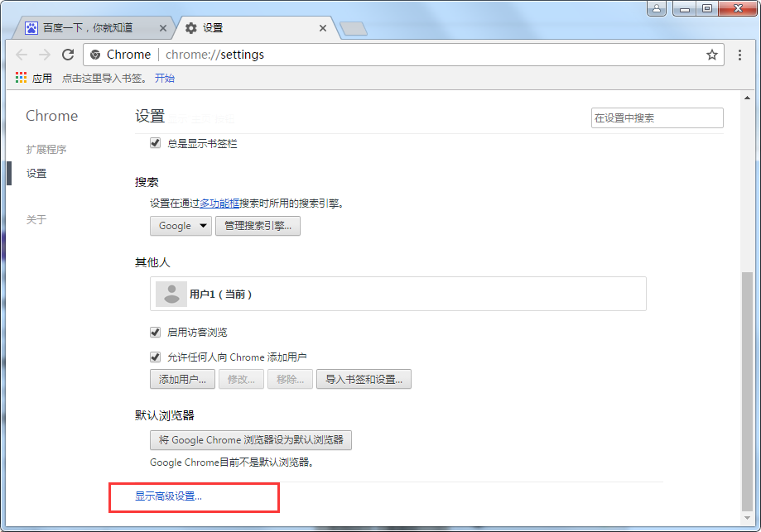Click the 多功能框 link
The width and height of the screenshot is (761, 532).
(x=219, y=204)
